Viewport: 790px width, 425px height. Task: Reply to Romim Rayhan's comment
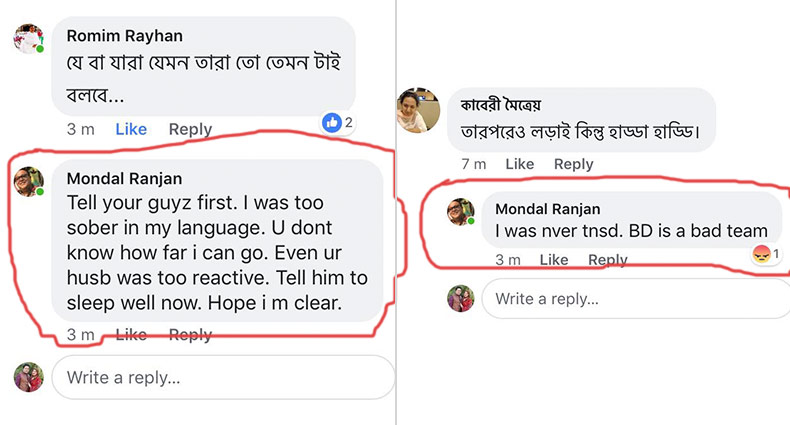[190, 129]
